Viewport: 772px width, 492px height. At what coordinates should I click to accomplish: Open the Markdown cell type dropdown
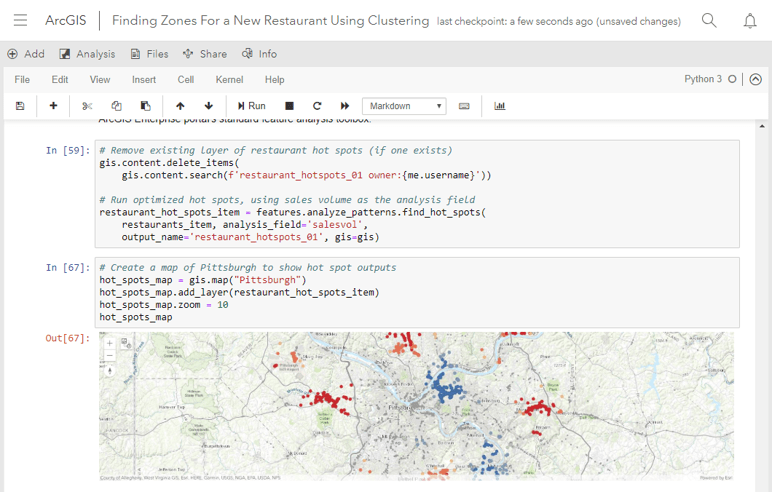point(404,106)
